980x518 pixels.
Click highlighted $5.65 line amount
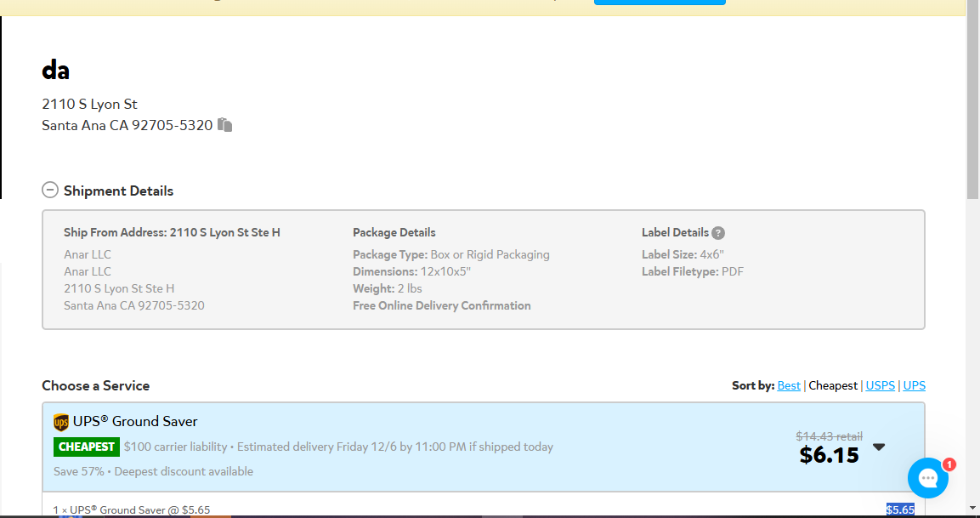900,509
